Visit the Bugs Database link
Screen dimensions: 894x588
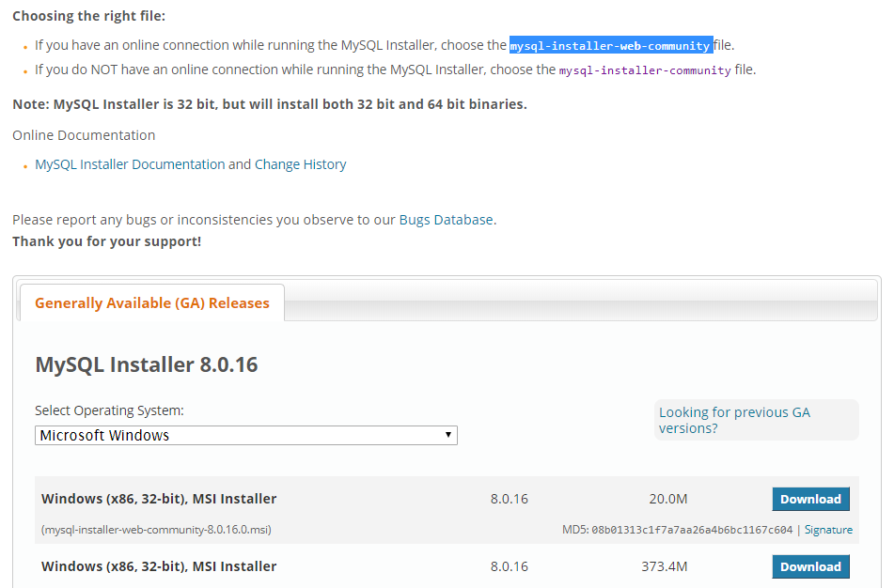coord(446,220)
